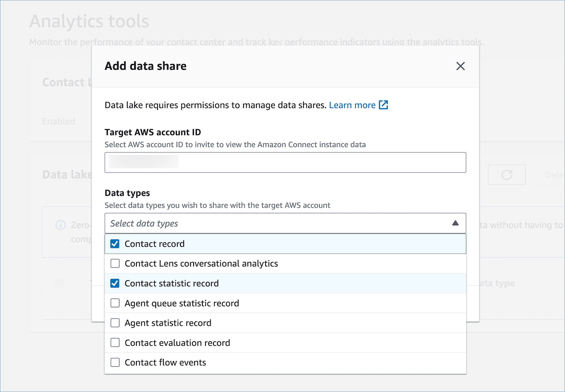Click the refresh icon in the Data lake section
The image size is (565, 392).
tap(506, 174)
